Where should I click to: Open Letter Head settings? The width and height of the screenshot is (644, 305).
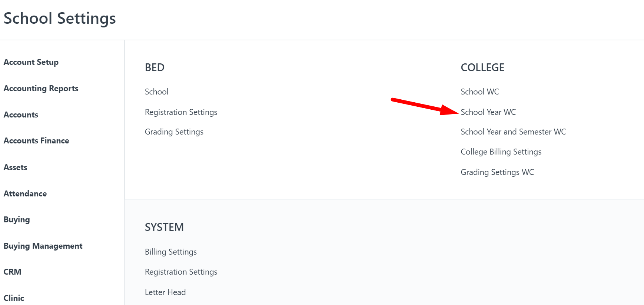click(x=165, y=292)
